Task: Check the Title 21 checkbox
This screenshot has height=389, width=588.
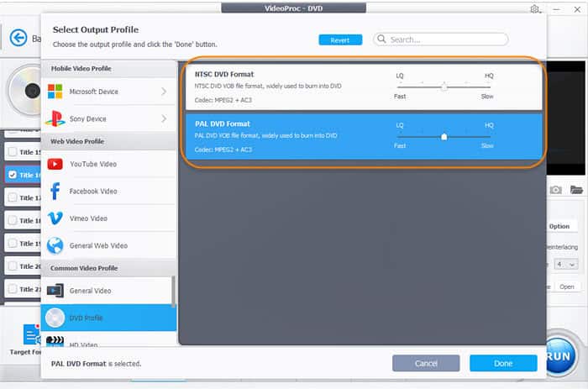Action: tap(13, 289)
